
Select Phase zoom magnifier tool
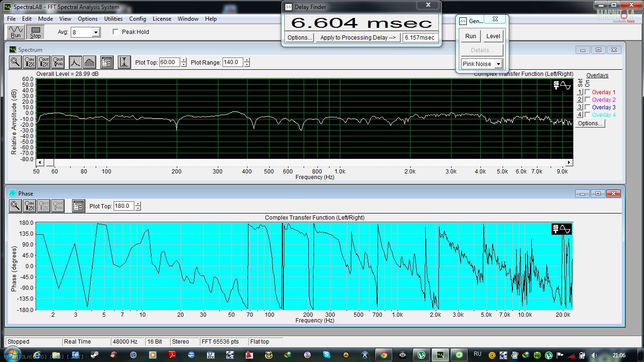point(16,206)
